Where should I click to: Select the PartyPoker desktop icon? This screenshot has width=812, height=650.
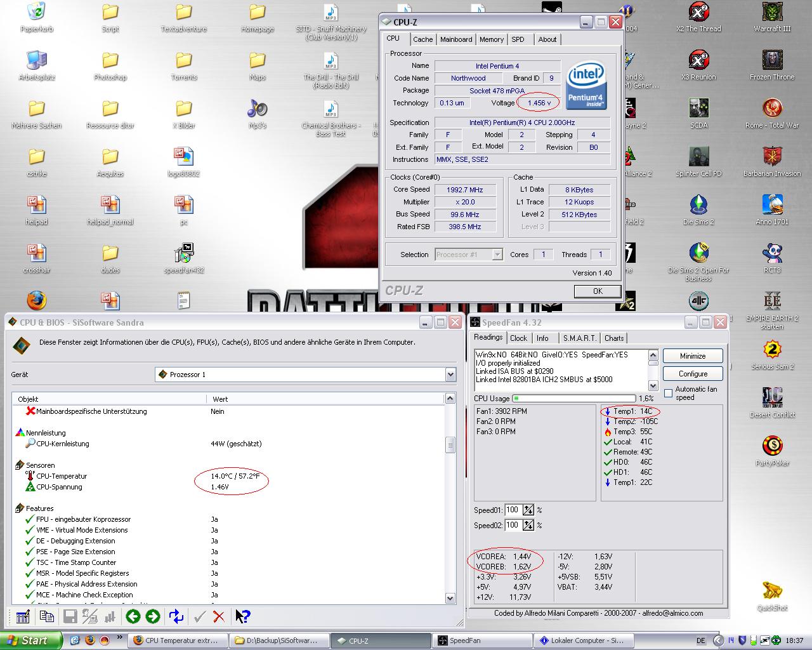pyautogui.click(x=772, y=451)
